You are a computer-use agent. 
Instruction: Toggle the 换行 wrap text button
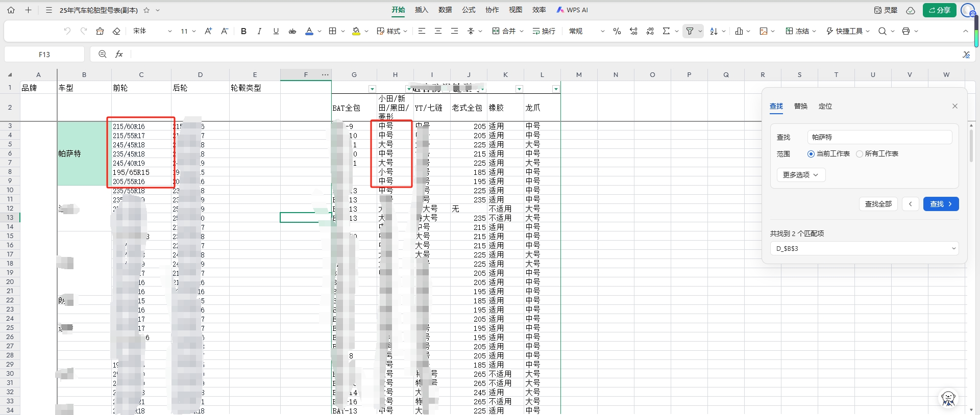tap(544, 31)
